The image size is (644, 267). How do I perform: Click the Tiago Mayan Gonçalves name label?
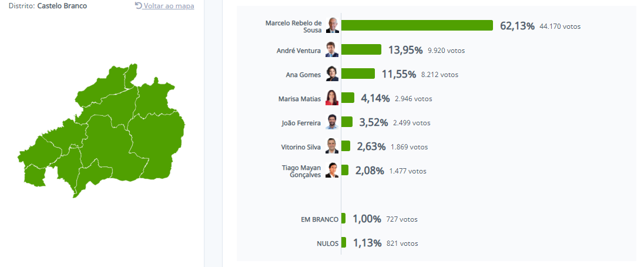tap(301, 171)
